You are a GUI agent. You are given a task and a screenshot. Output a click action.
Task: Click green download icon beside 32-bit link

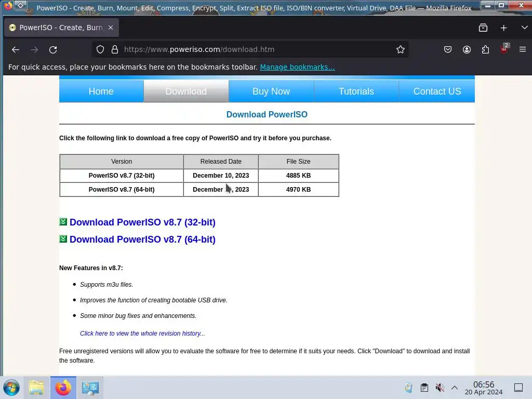click(63, 221)
